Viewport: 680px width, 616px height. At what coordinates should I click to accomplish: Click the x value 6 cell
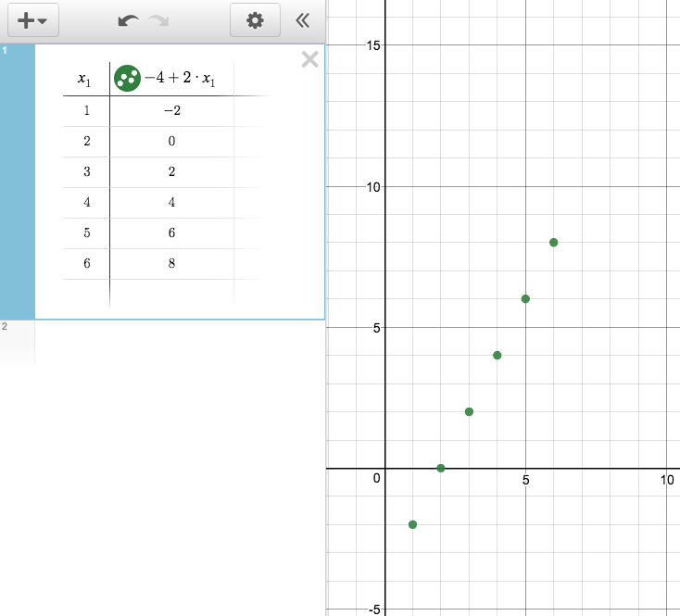point(86,264)
